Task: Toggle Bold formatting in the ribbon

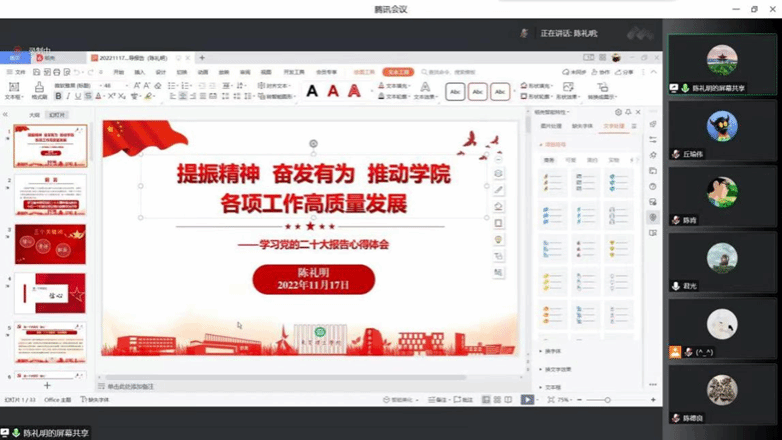Action: pyautogui.click(x=59, y=97)
